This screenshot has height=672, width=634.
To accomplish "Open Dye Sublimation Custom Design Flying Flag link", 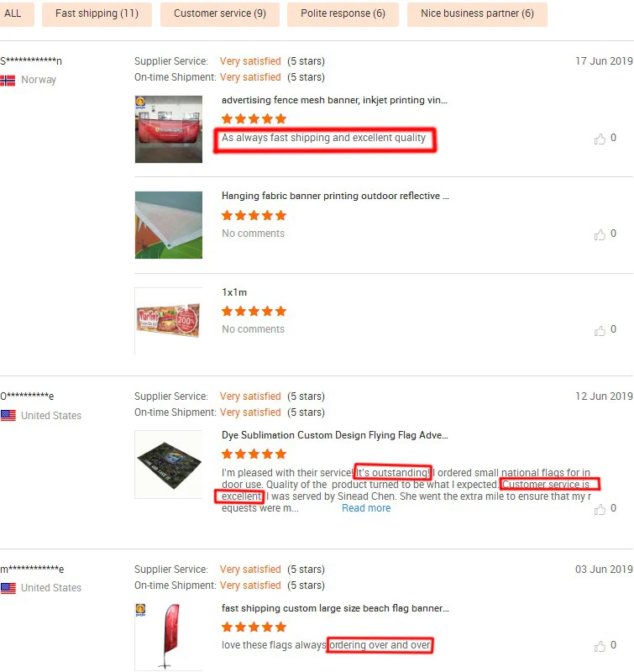I will tap(334, 435).
